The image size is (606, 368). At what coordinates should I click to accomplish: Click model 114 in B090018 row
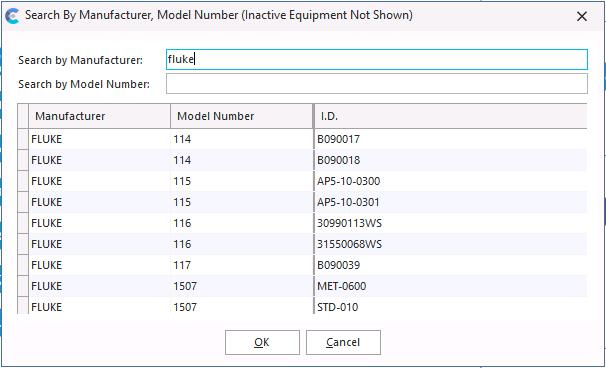click(x=242, y=160)
